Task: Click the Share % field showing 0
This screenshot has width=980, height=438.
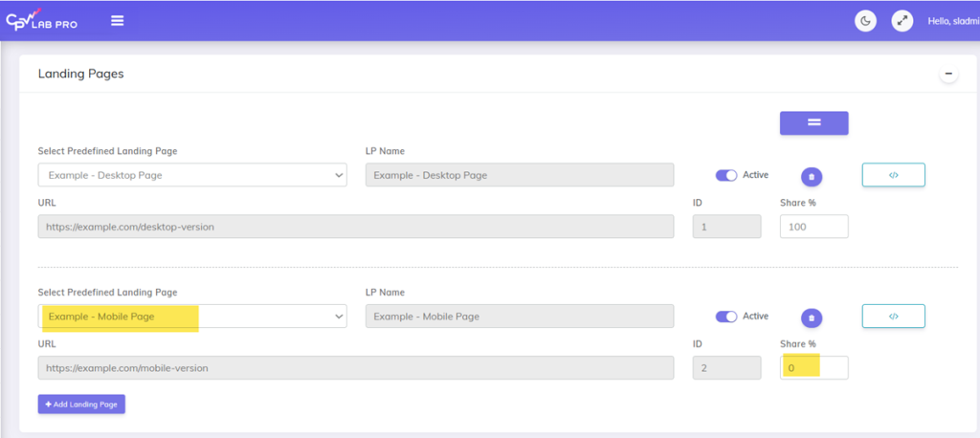Action: tap(813, 368)
